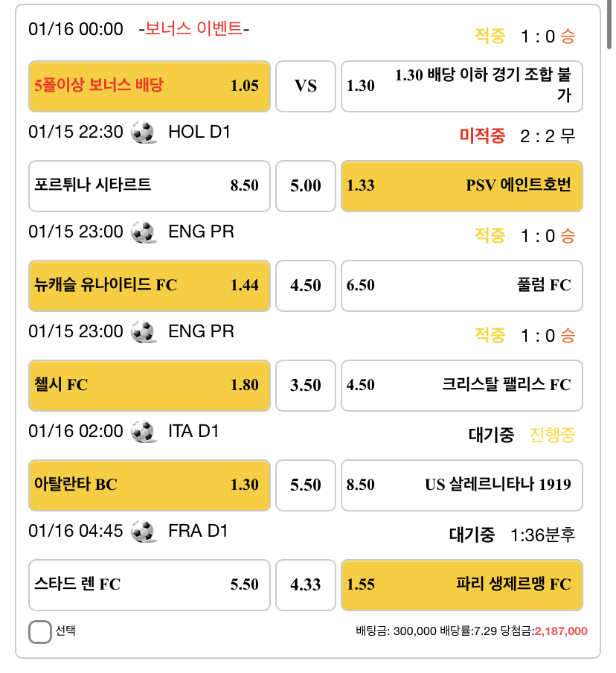This screenshot has height=673, width=616.
Task: Choose 스타드 렌 FC 5.50 odds
Action: pos(150,585)
